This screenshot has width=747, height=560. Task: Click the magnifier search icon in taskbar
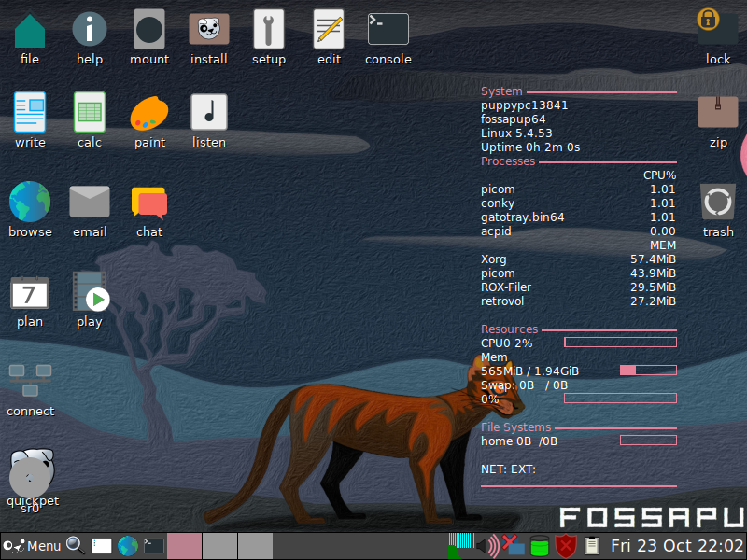point(76,546)
